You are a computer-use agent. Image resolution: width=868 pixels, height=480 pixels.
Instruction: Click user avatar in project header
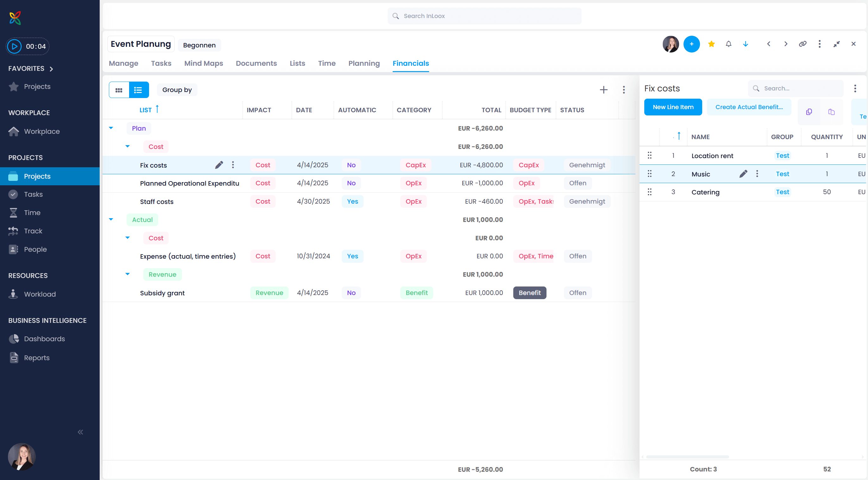[671, 44]
